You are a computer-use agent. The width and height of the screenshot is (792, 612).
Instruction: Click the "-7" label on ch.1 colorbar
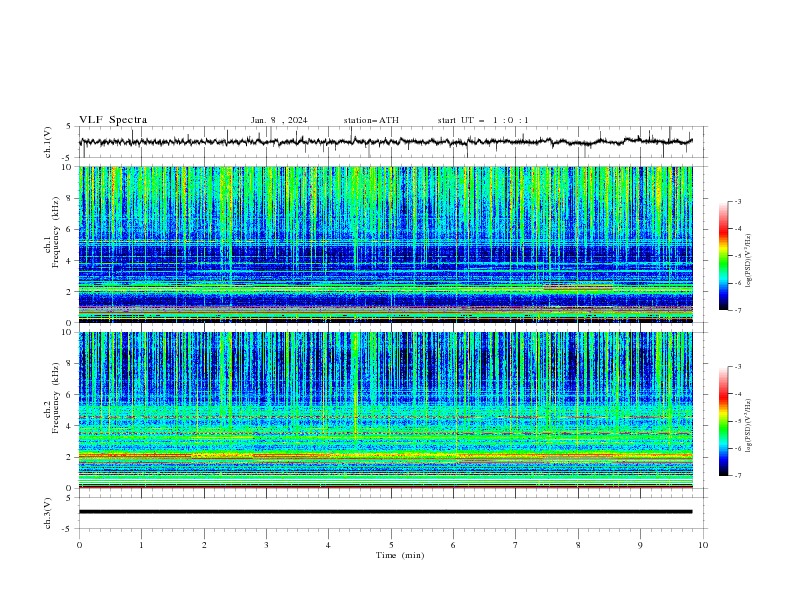738,310
